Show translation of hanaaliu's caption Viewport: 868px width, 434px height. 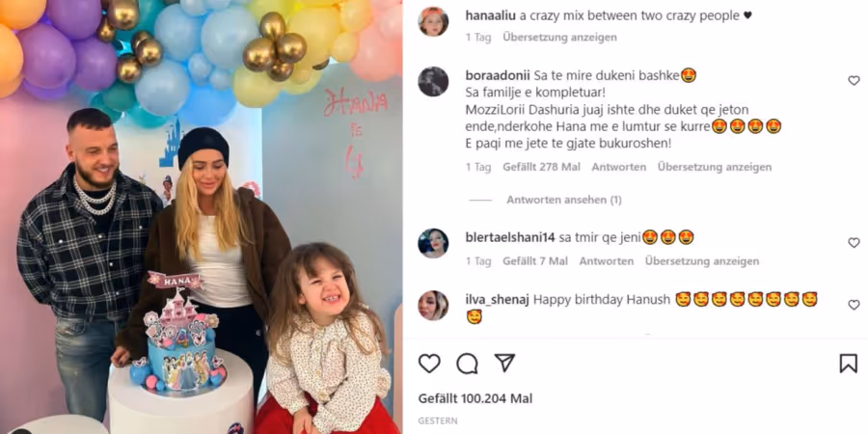tap(559, 37)
